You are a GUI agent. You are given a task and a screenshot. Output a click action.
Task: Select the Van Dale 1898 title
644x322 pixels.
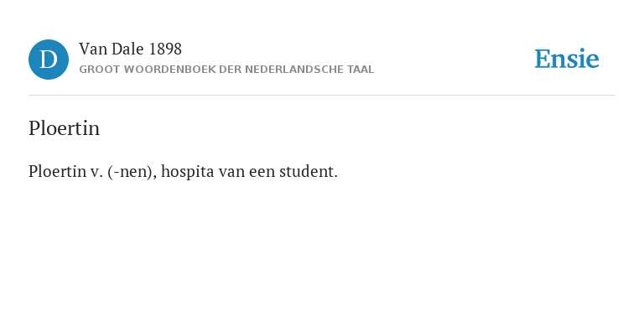click(130, 49)
